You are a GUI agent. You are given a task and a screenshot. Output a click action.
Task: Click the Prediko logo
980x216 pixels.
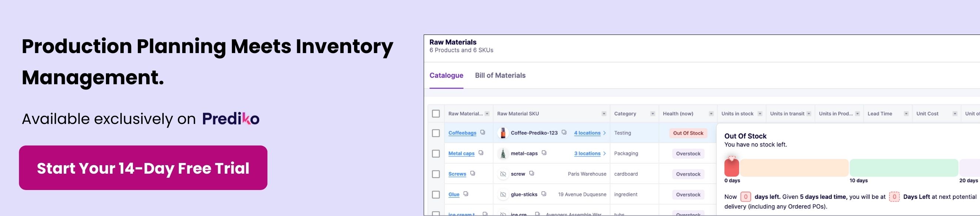230,119
